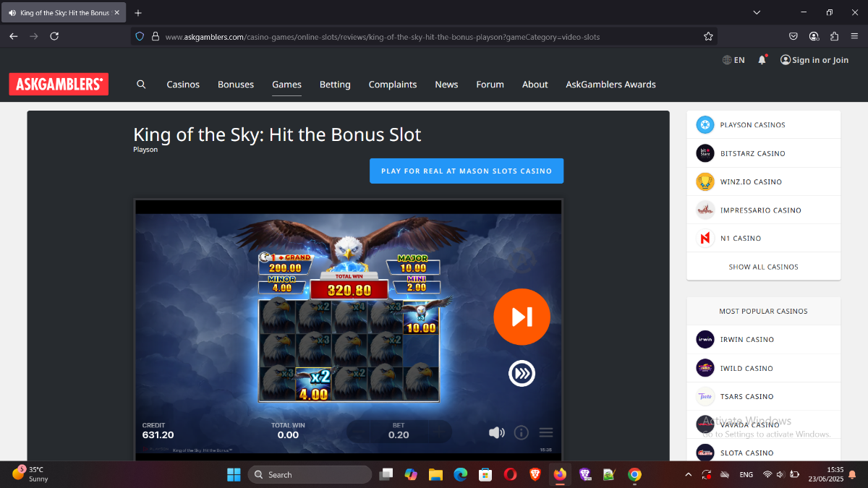
Task: Open Opera browser from the taskbar
Action: click(x=510, y=474)
